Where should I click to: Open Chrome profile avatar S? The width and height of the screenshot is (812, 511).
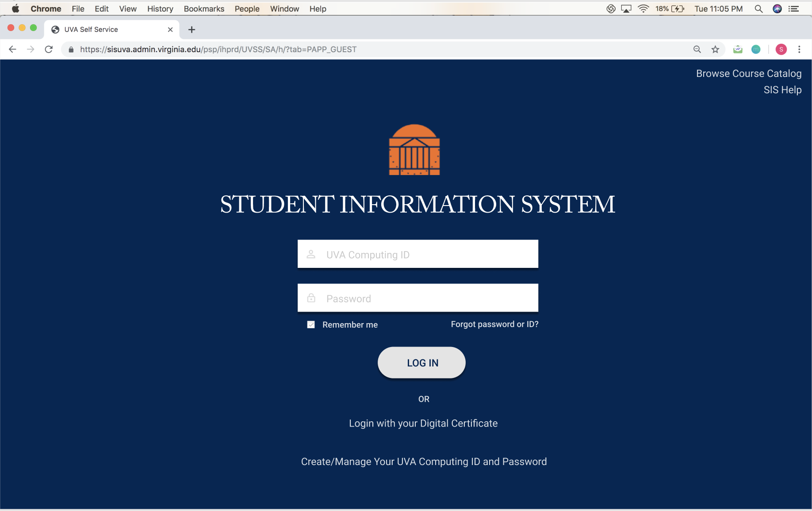coord(781,50)
